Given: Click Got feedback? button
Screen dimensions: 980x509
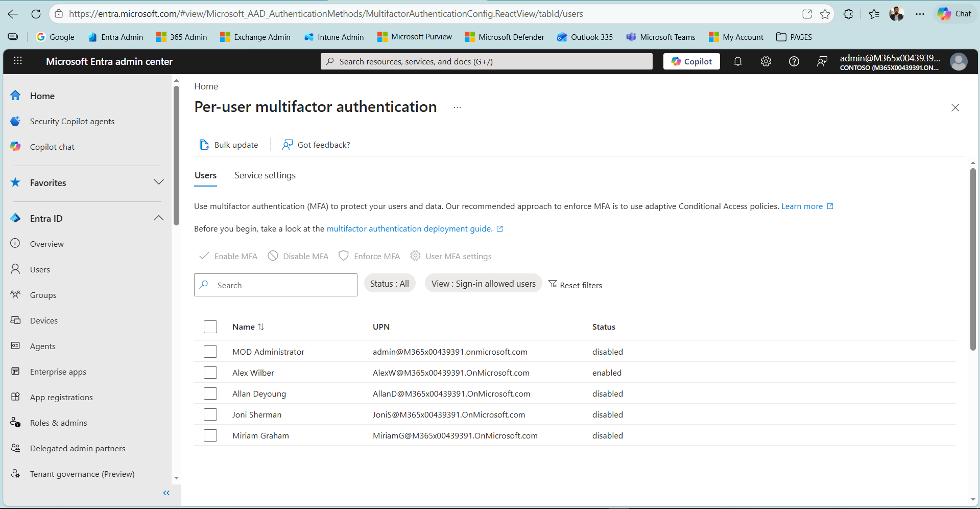Looking at the screenshot, I should pos(316,145).
